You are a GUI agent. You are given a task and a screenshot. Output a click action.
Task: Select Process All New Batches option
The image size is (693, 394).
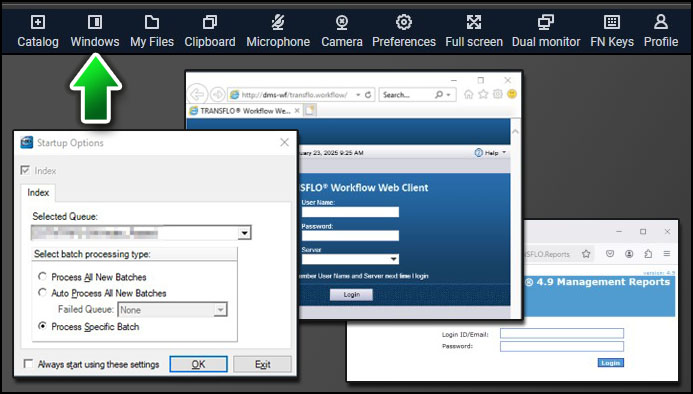(x=42, y=276)
